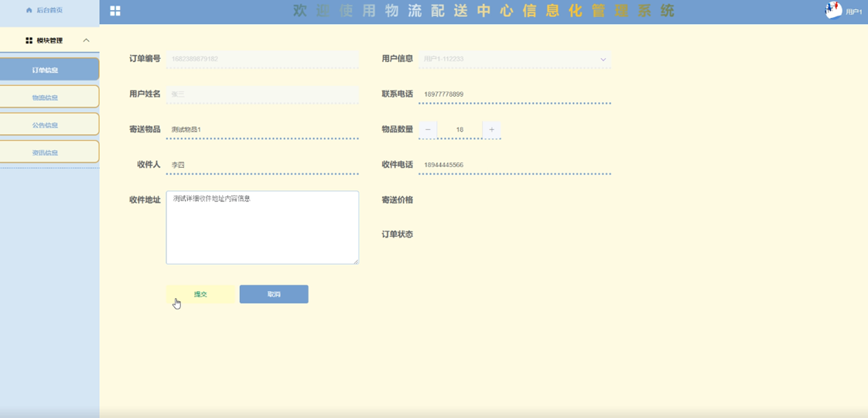Screen dimensions: 868x418
Task: Click the 取消 cancel button
Action: (x=274, y=294)
